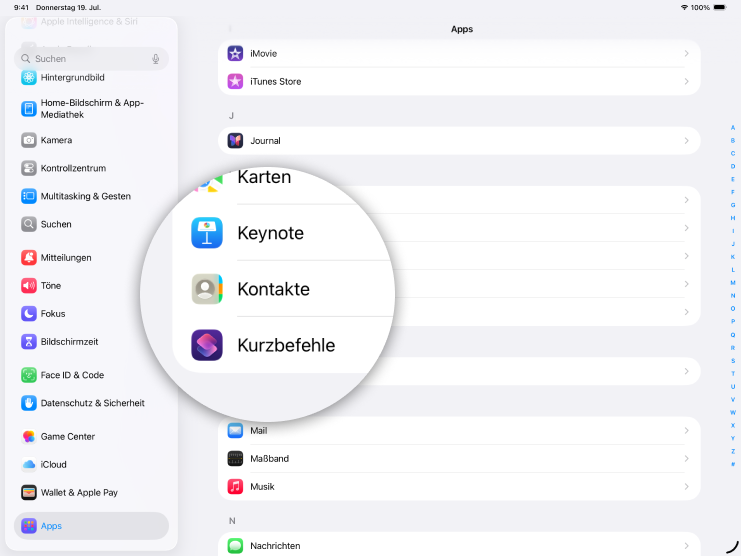Open Kontrollzentrum settings in sidebar
This screenshot has width=741, height=556.
point(73,168)
